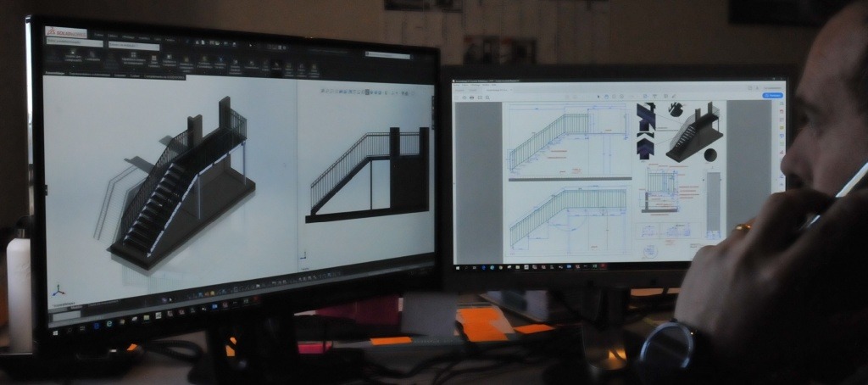868x385 pixels.
Task: Click the SolidWorks search field
Action: (x=387, y=55)
